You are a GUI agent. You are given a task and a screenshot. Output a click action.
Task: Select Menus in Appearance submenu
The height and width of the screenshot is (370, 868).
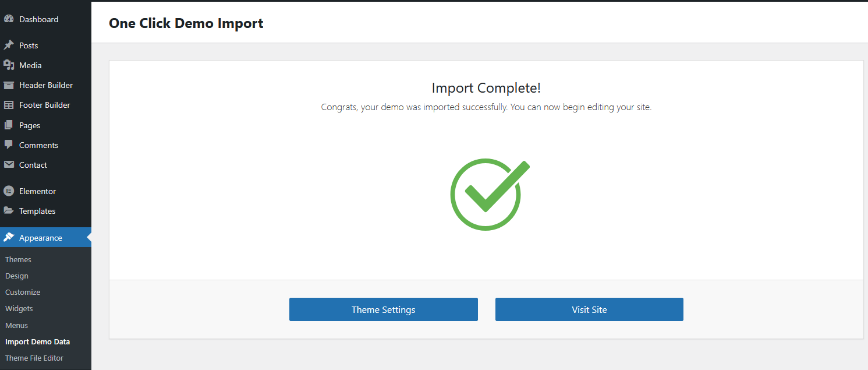(16, 325)
